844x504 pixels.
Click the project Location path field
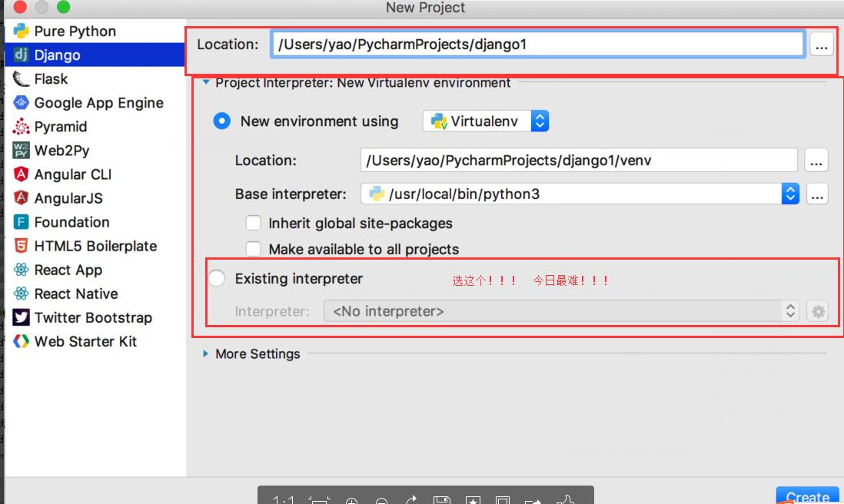(x=537, y=44)
